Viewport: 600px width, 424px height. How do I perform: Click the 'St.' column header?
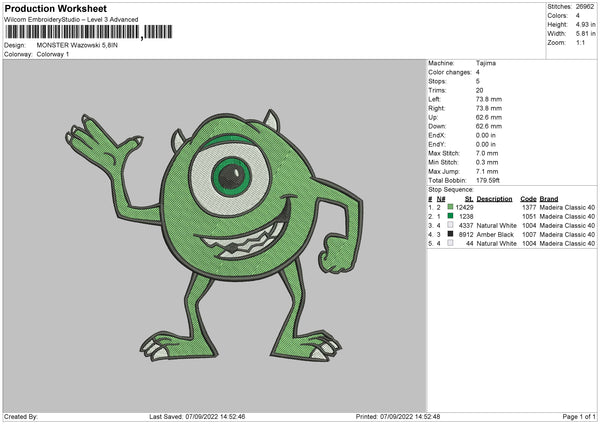469,199
